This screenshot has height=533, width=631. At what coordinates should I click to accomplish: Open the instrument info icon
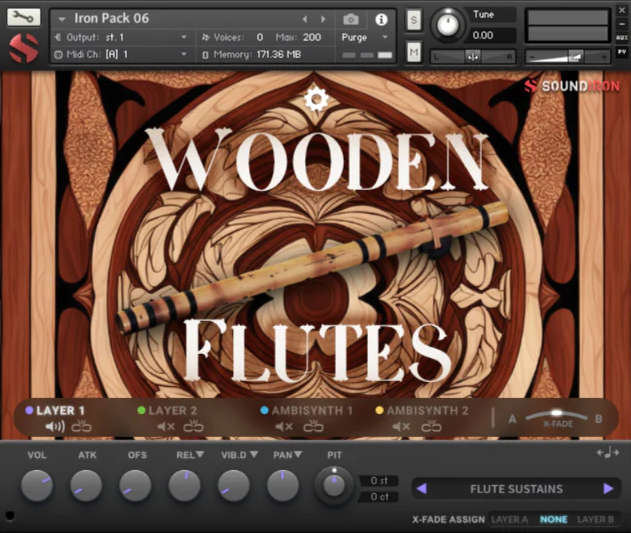[x=380, y=19]
